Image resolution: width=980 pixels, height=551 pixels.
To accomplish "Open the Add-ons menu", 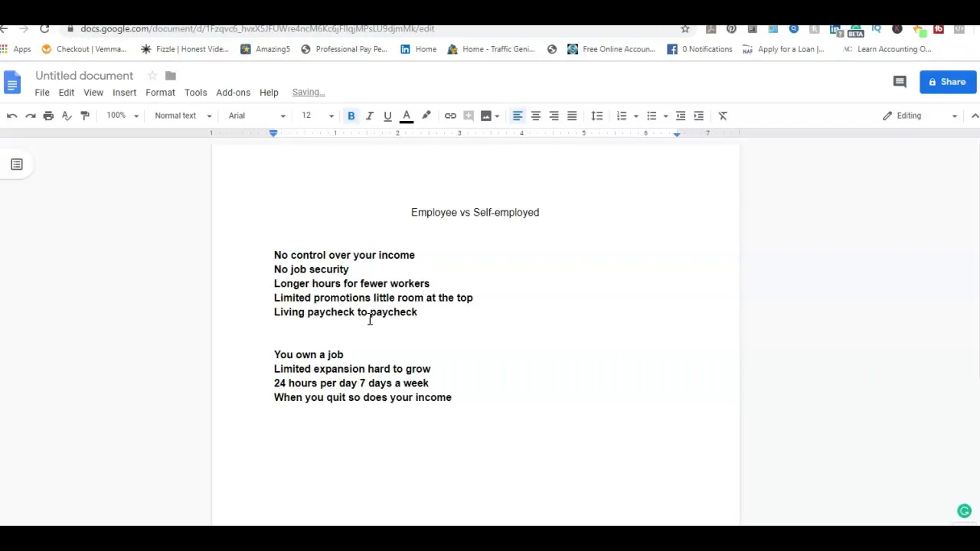I will tap(233, 93).
